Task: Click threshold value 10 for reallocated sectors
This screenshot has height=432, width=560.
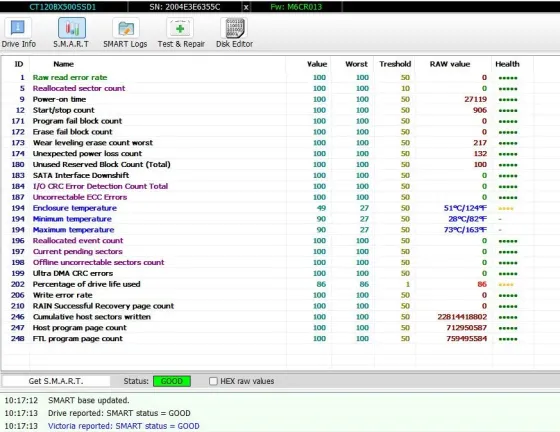Action: 405,88
